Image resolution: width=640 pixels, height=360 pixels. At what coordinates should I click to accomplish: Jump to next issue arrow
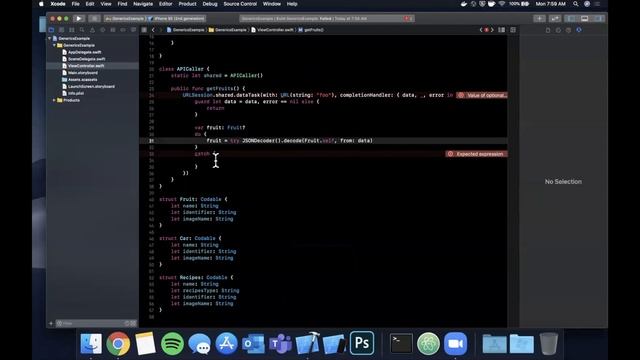pos(492,30)
